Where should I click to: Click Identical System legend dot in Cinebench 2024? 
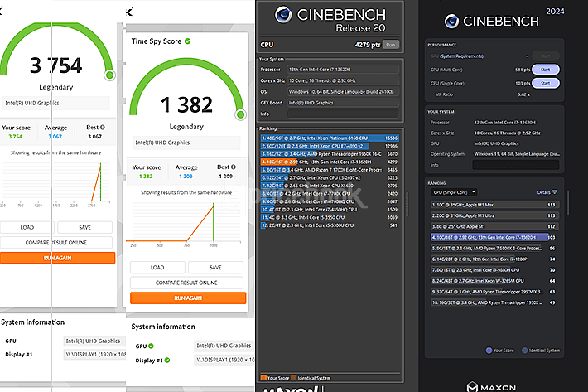[x=524, y=351]
